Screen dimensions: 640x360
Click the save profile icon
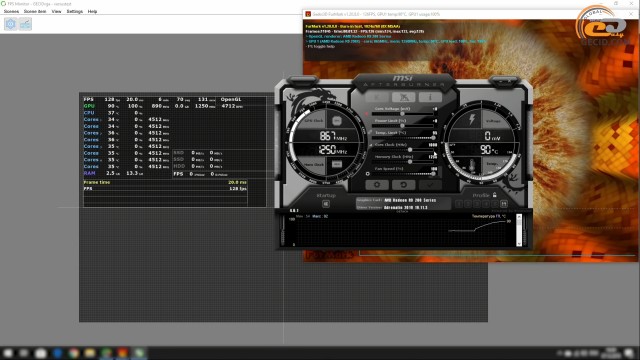point(504,203)
